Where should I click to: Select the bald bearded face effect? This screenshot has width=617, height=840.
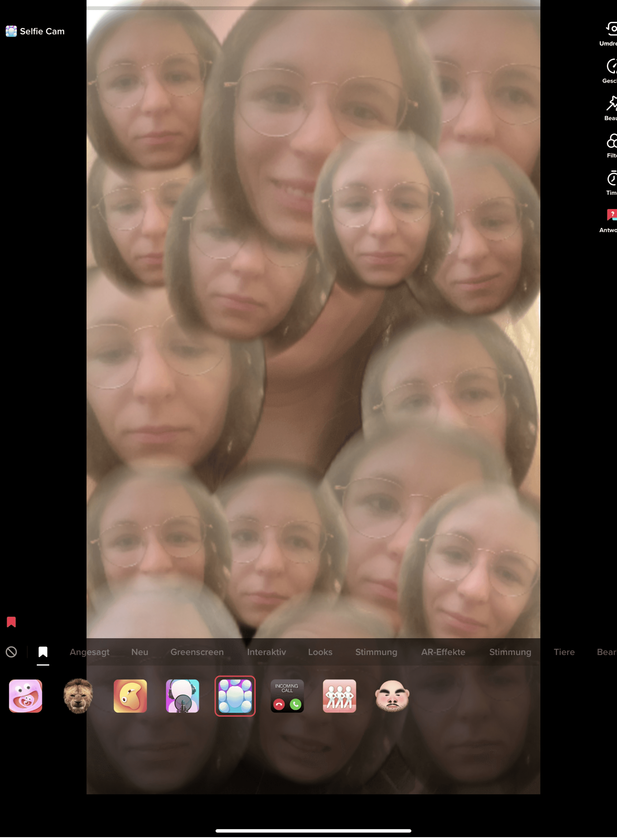pyautogui.click(x=392, y=696)
